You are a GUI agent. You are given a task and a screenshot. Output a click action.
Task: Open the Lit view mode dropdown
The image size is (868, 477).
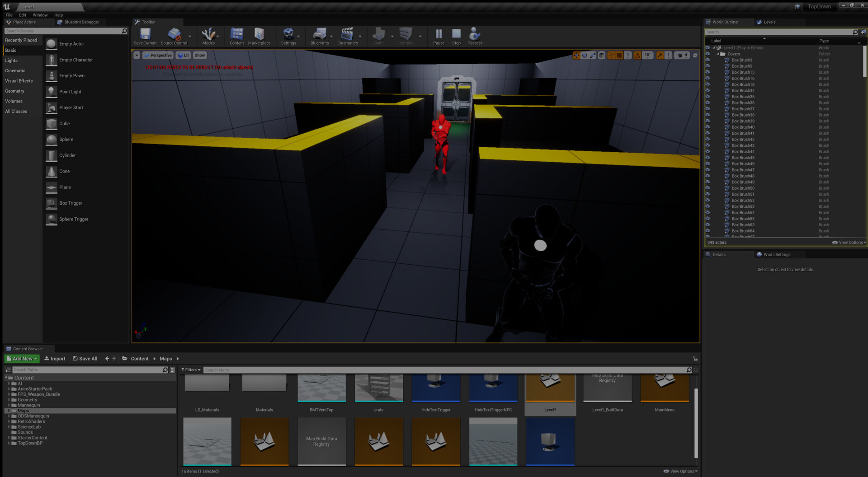point(183,55)
